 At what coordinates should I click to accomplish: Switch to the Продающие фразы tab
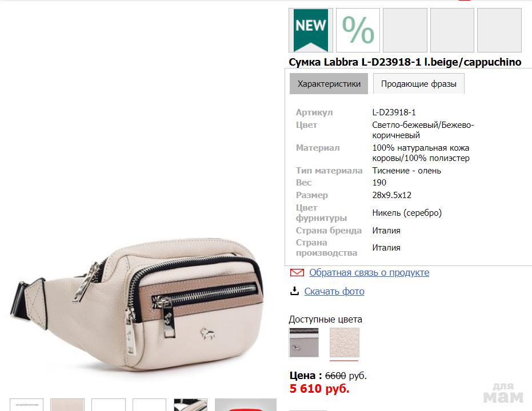pyautogui.click(x=419, y=84)
